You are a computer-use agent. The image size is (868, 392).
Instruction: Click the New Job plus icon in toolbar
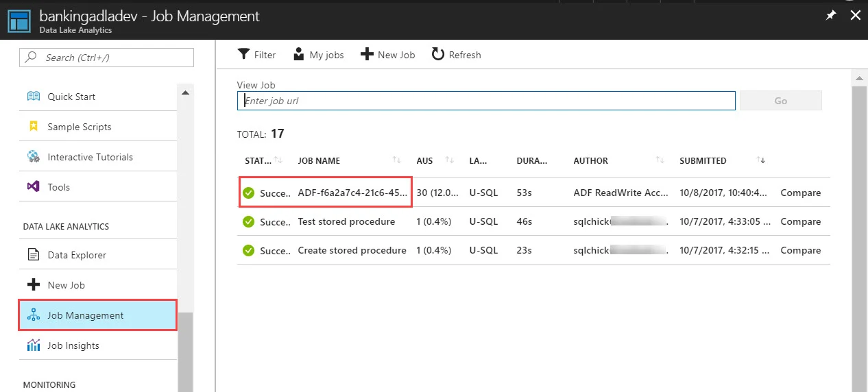tap(367, 55)
